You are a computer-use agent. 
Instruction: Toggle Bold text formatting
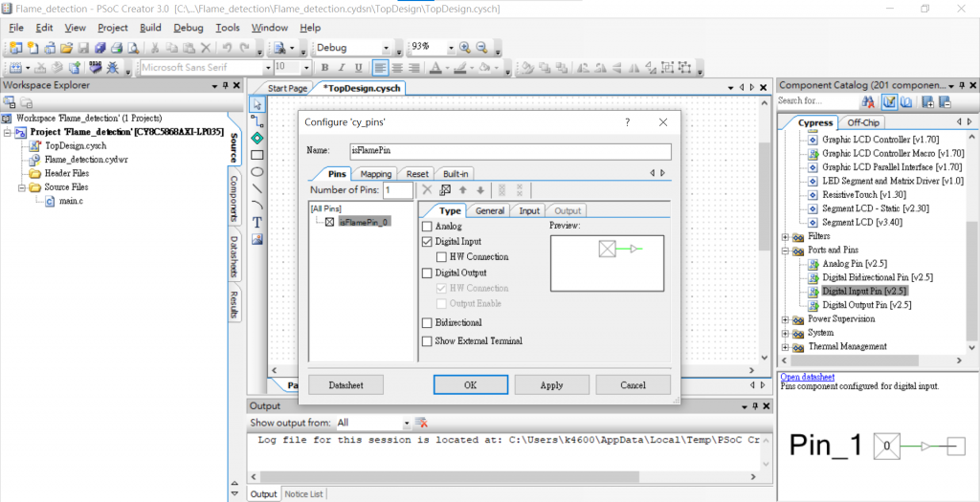click(x=324, y=68)
